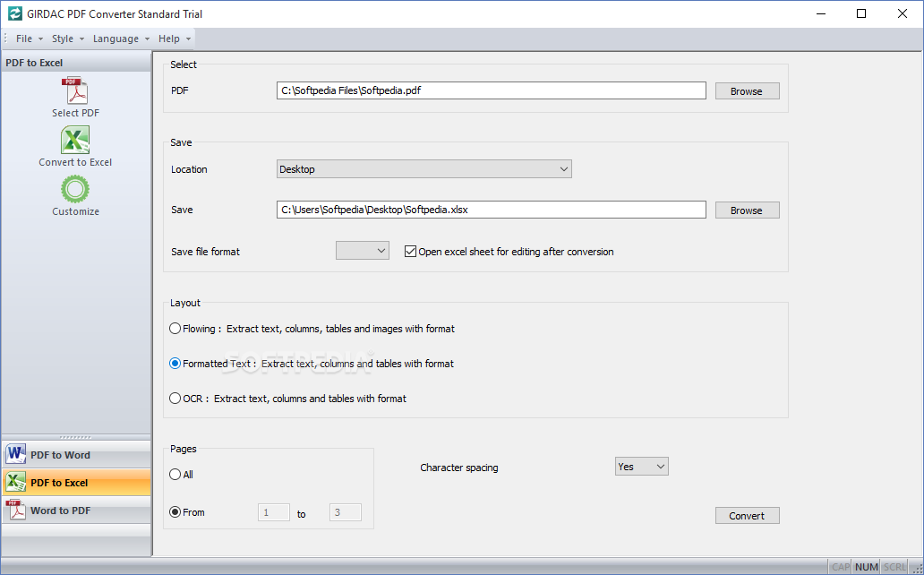Open the Language menu

[121, 39]
